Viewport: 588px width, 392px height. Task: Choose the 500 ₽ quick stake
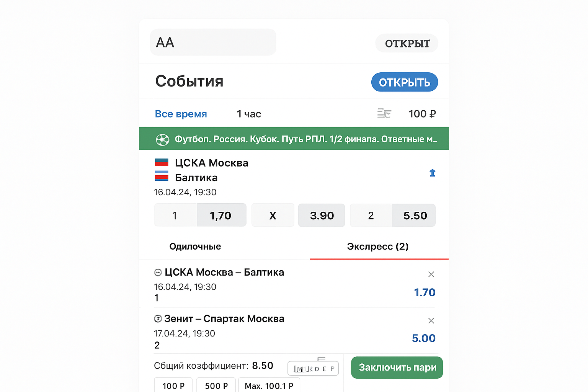click(216, 385)
